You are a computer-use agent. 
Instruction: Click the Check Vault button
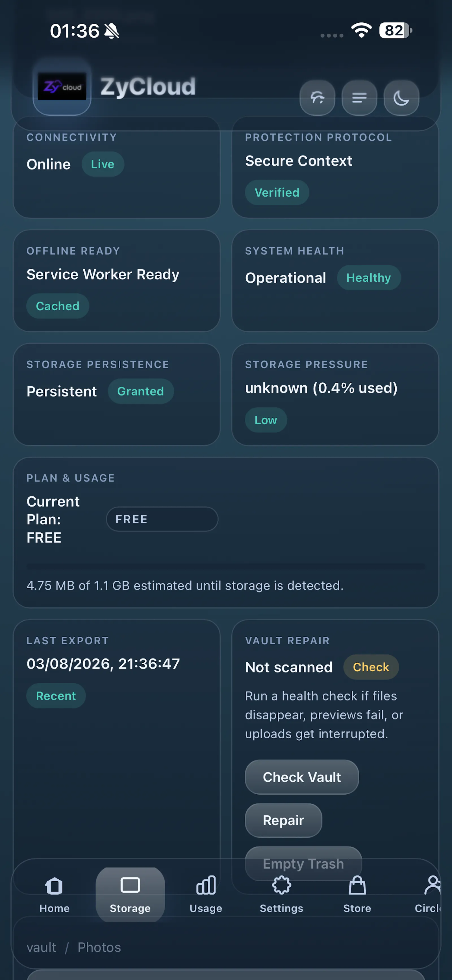(x=302, y=777)
